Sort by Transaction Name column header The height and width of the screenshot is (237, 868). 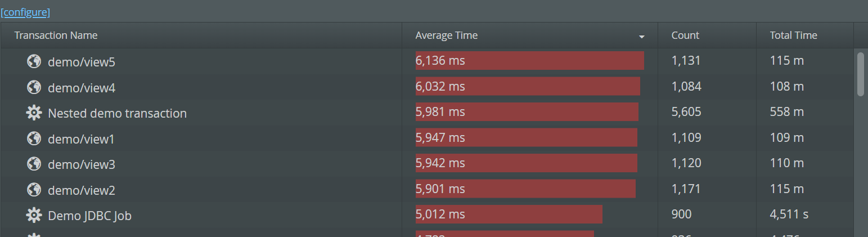click(x=56, y=35)
